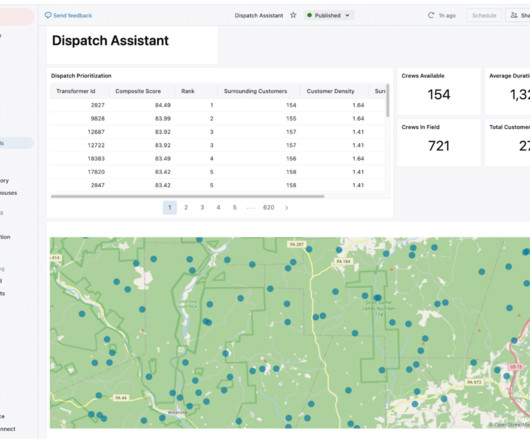The height and width of the screenshot is (442, 530).
Task: Click Surrounding Customers value 155
Action: (x=291, y=119)
